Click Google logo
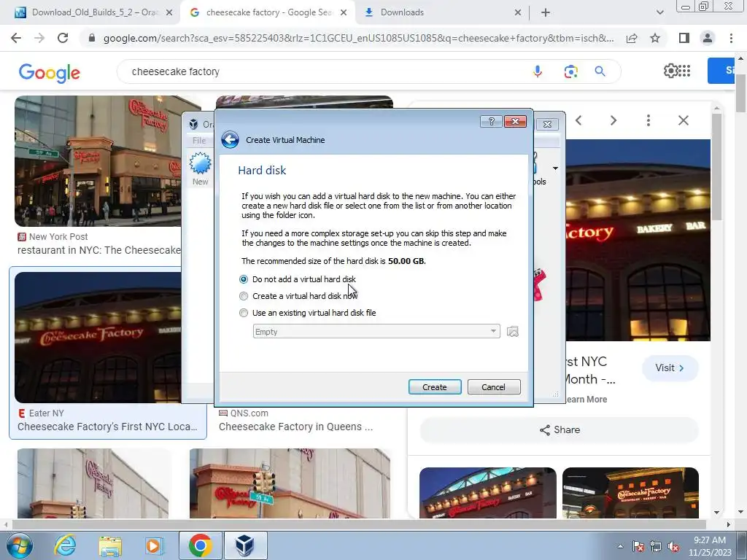This screenshot has width=747, height=560. 50,72
